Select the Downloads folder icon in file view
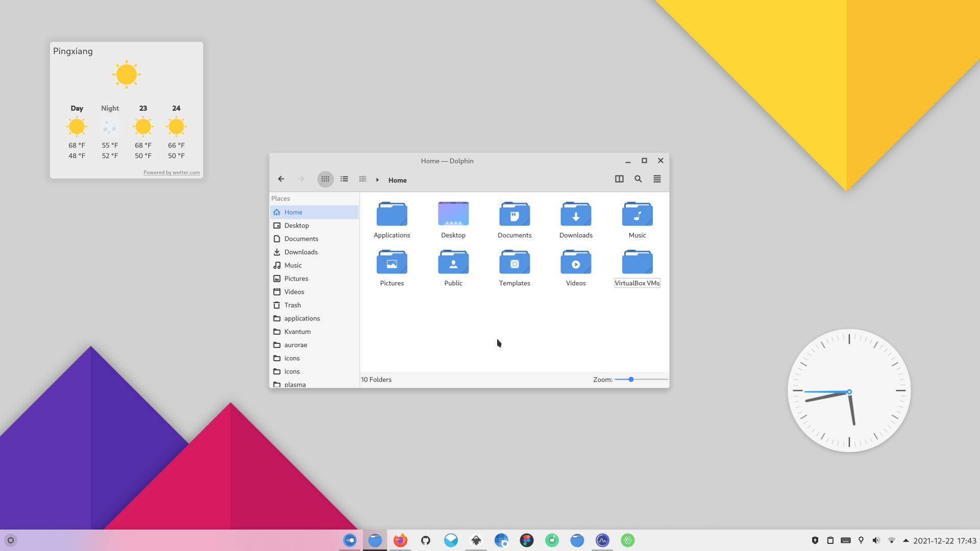The height and width of the screenshot is (551, 980). (x=576, y=214)
